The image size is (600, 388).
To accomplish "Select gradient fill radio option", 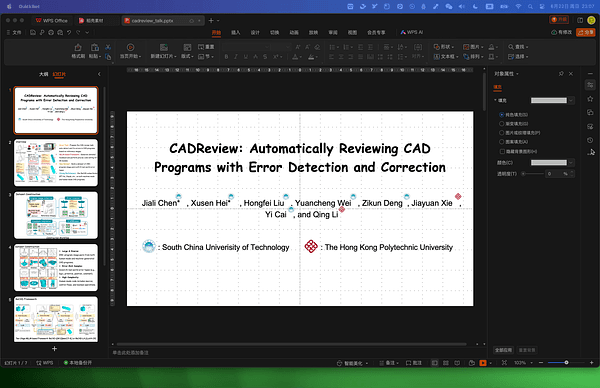I will [x=501, y=124].
